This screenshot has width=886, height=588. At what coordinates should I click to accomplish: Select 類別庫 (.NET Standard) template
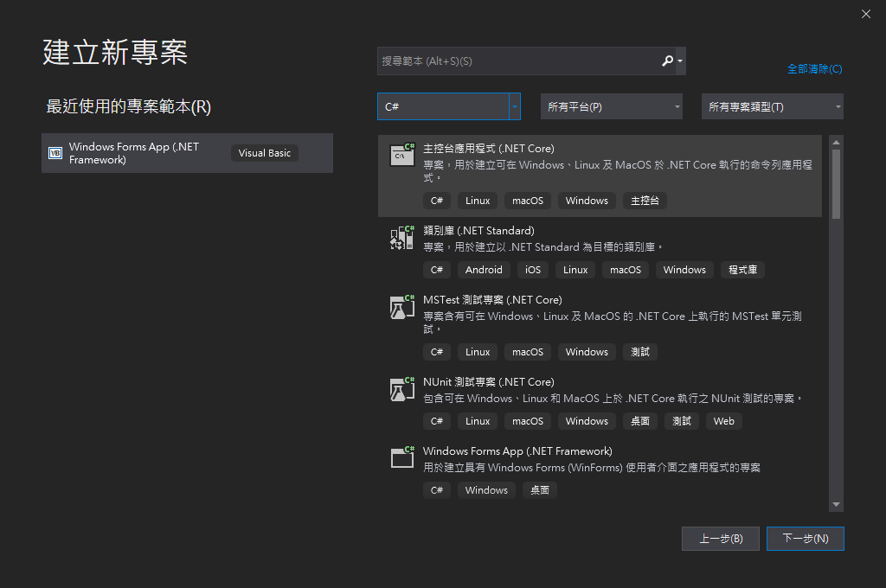click(600, 252)
